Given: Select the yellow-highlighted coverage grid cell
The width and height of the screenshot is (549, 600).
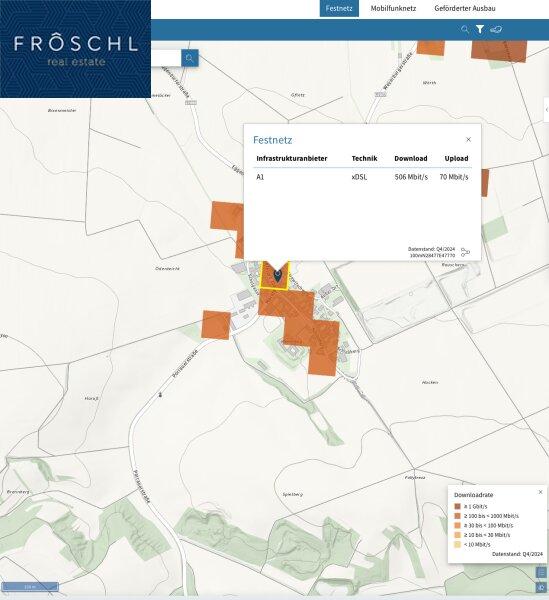Looking at the screenshot, I should (274, 275).
